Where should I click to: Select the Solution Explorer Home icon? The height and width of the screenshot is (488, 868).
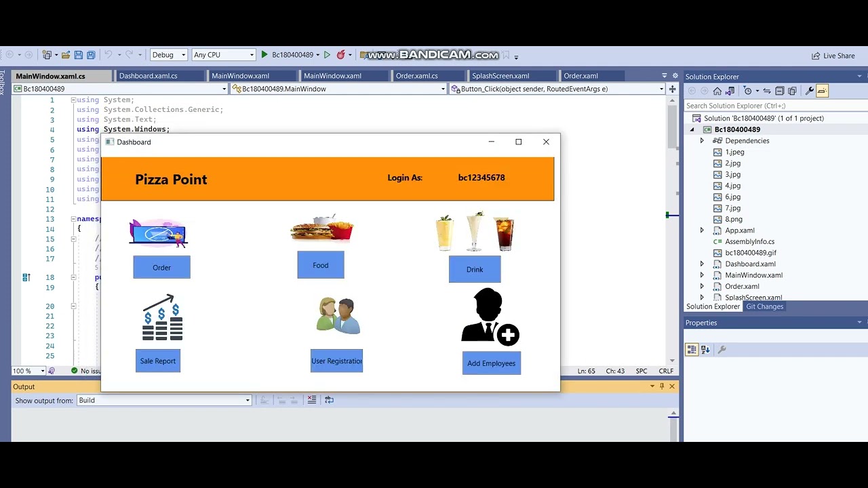click(x=717, y=91)
